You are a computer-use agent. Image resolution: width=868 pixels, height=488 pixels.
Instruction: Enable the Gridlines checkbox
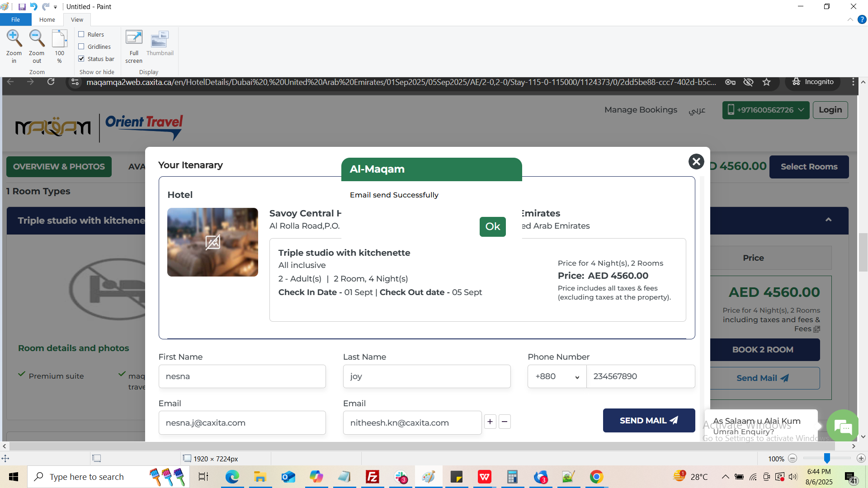click(81, 47)
